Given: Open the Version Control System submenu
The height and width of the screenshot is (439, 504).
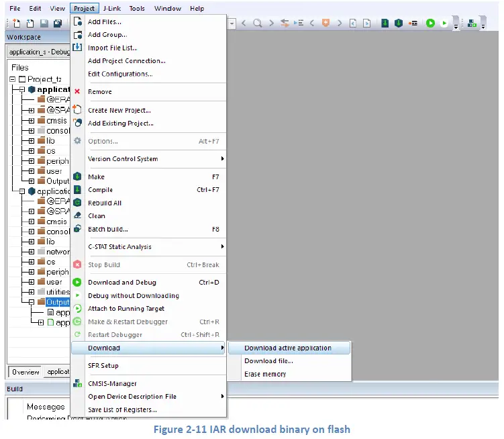Looking at the screenshot, I should pos(155,159).
